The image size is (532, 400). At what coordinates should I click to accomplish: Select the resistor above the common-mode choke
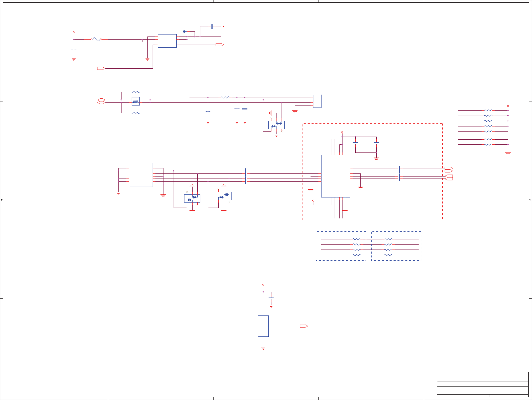click(x=136, y=92)
